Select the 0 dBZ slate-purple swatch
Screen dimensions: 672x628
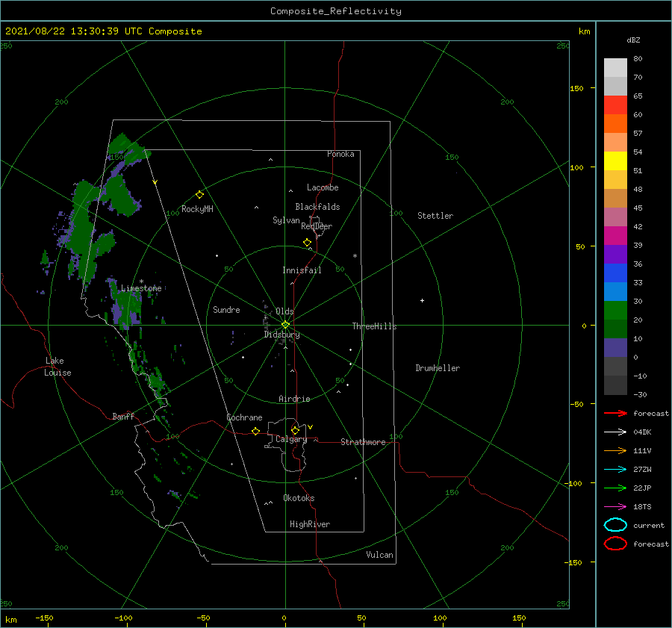click(x=615, y=348)
